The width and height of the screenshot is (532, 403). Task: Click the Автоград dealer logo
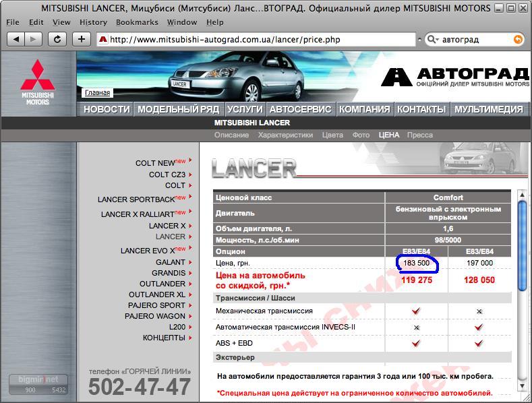[455, 77]
